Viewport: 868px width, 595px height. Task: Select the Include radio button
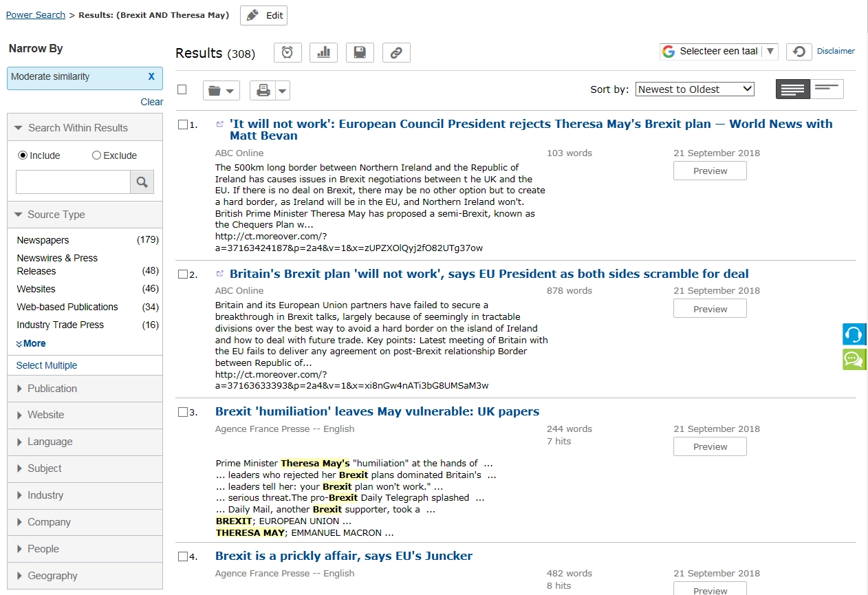pyautogui.click(x=23, y=155)
